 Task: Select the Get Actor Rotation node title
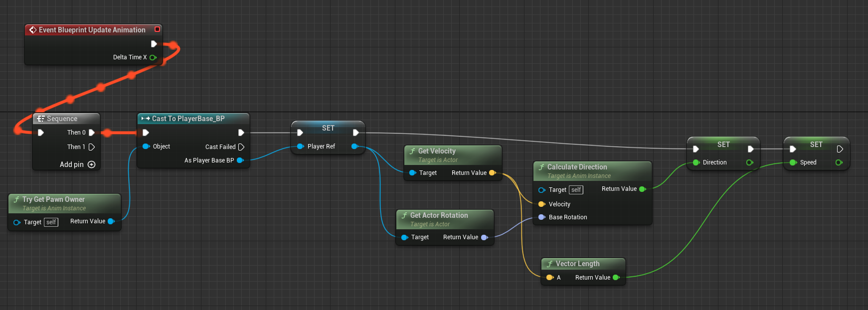(439, 215)
